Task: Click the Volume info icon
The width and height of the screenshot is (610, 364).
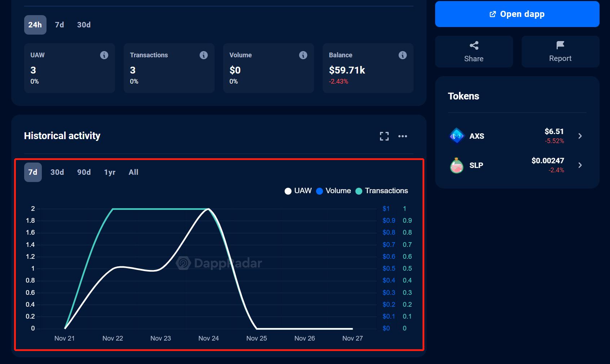Action: click(x=303, y=55)
